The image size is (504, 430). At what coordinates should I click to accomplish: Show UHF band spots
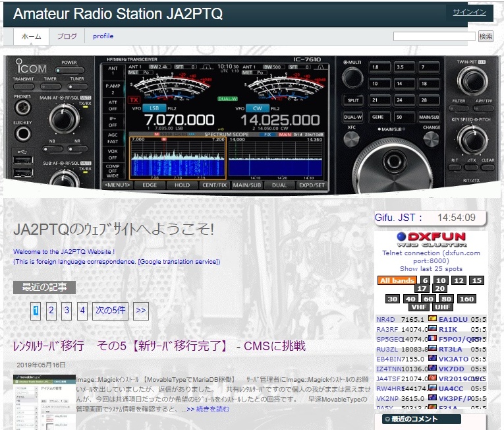coord(443,307)
